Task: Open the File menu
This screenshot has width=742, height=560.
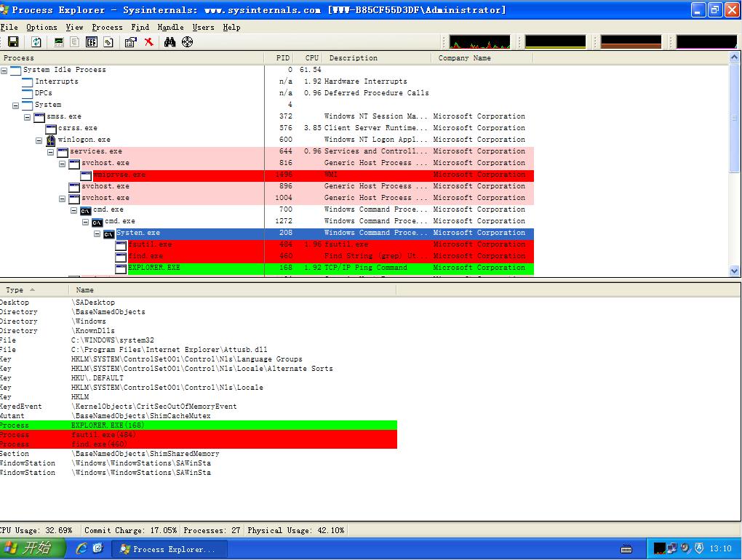Action: point(9,28)
